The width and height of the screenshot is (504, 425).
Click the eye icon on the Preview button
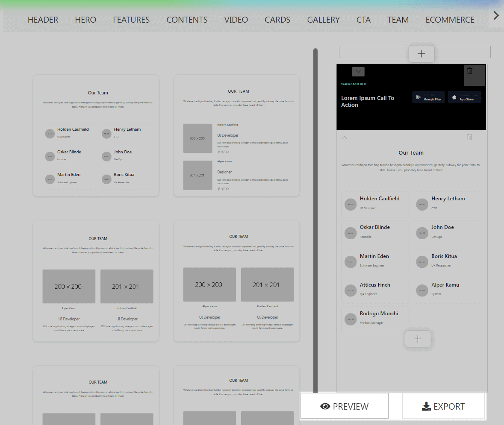(325, 406)
